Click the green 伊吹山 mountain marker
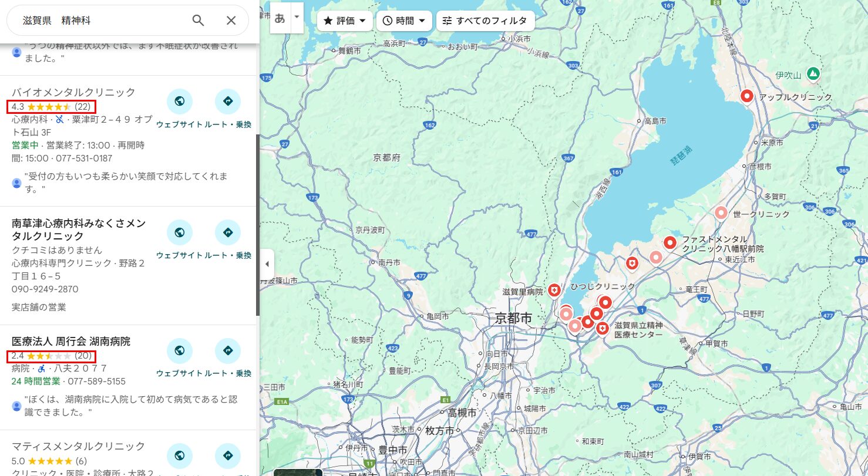 (x=813, y=74)
